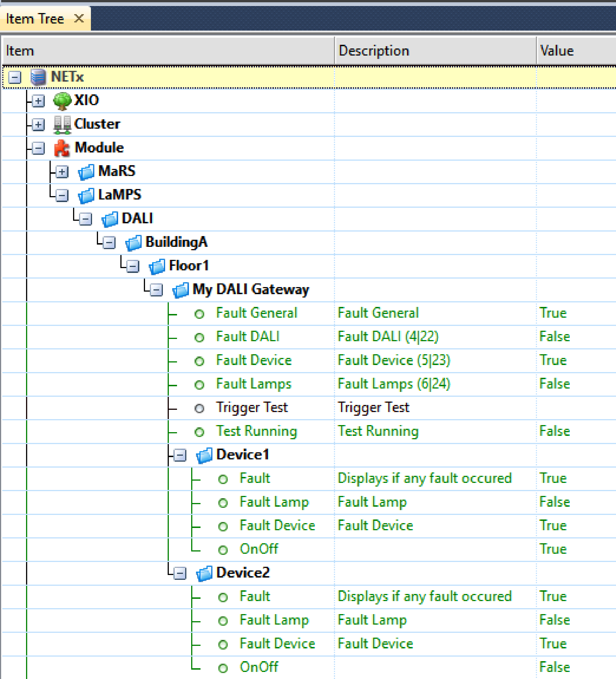This screenshot has height=679, width=616.
Task: Click the 'Fault DALI (4|22)' description
Action: click(x=388, y=336)
